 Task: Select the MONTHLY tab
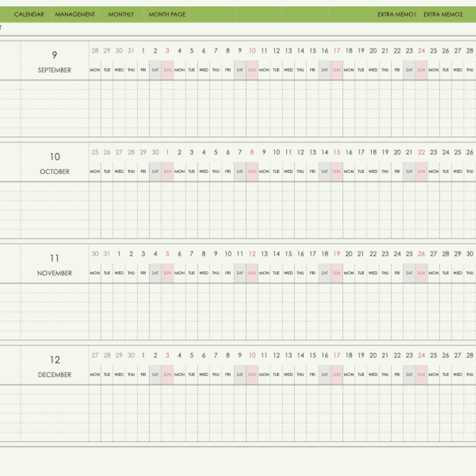(x=121, y=14)
